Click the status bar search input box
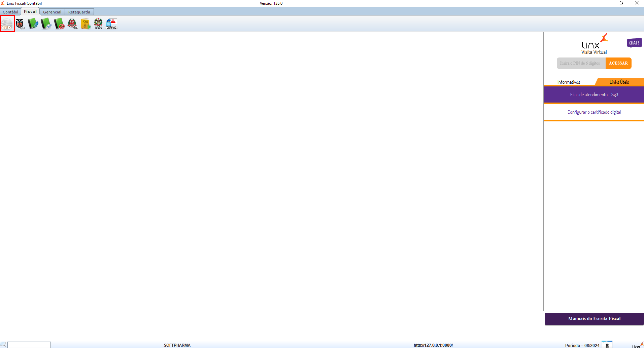Screen dimensions: 644x348 pos(29,345)
